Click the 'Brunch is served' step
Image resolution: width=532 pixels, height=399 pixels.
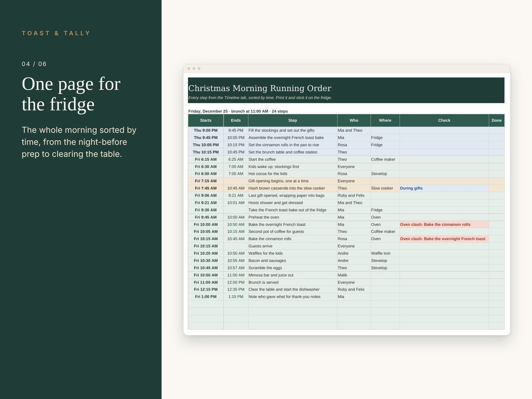[293, 282]
